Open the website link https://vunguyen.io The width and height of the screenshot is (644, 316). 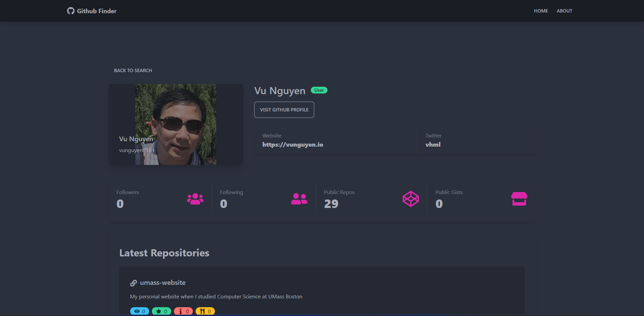click(293, 144)
